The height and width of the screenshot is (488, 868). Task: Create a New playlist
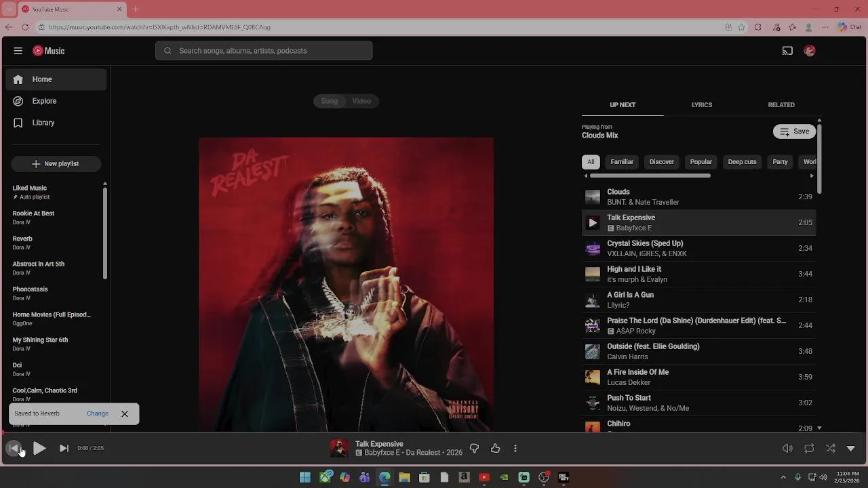click(x=56, y=163)
